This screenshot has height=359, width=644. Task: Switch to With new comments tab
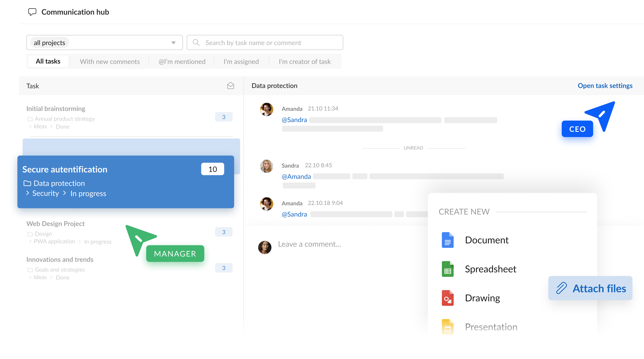pyautogui.click(x=110, y=62)
